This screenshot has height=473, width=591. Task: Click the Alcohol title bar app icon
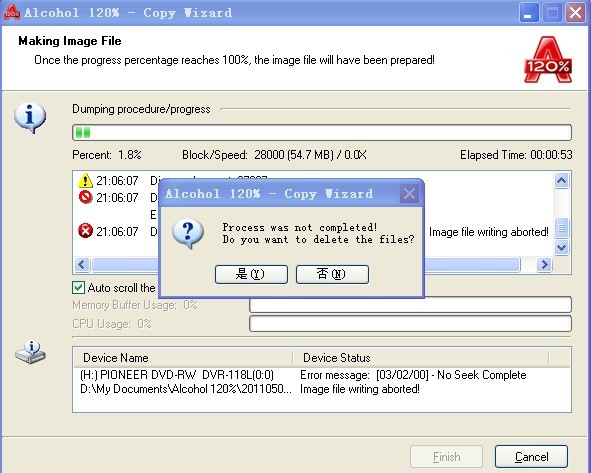[12, 12]
